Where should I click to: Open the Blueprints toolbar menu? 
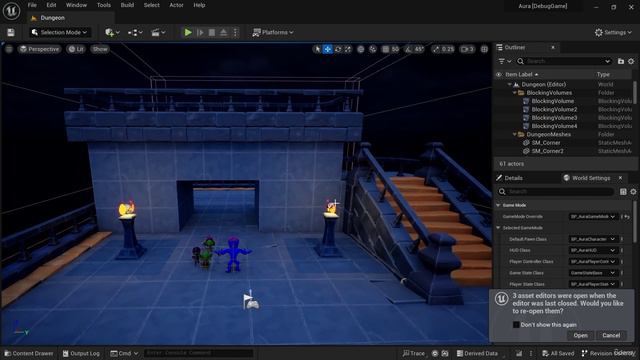[135, 32]
